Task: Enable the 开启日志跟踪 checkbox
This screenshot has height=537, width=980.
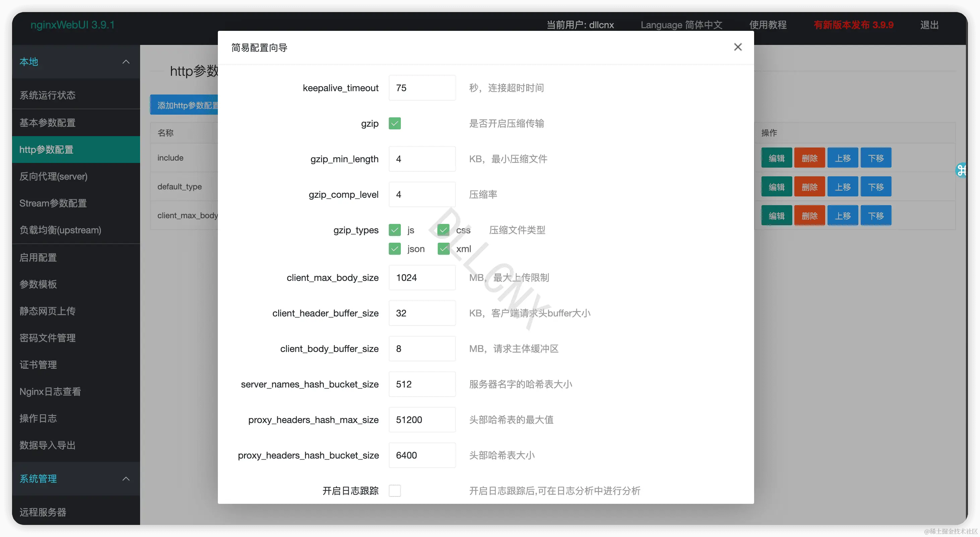Action: (x=394, y=490)
